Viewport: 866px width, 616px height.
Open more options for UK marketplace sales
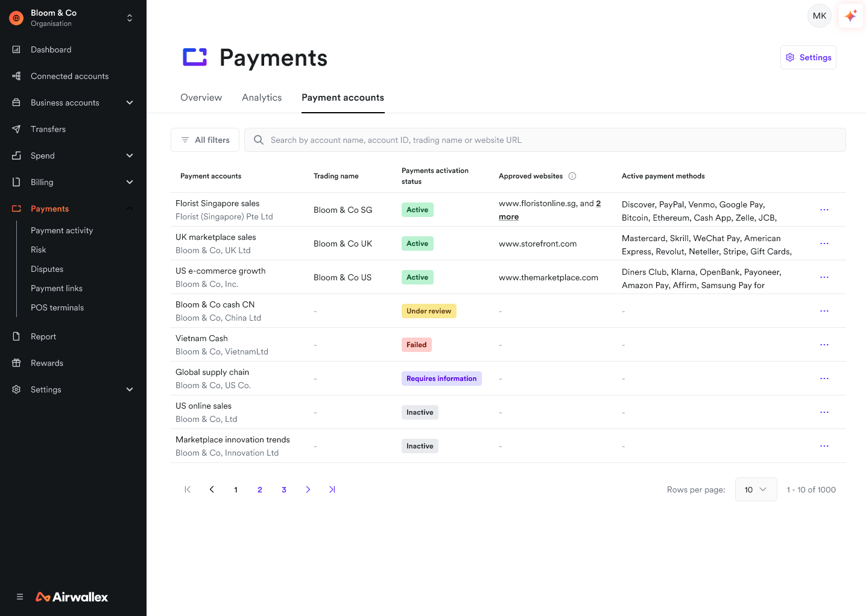coord(824,244)
